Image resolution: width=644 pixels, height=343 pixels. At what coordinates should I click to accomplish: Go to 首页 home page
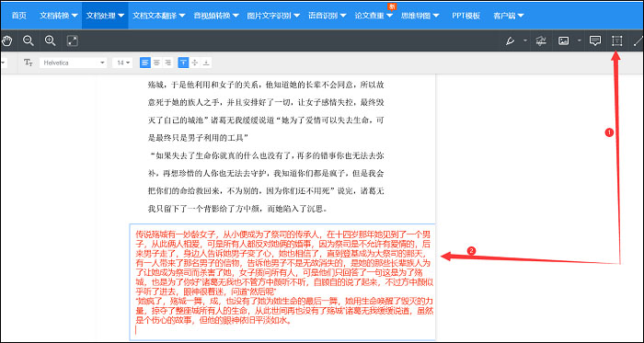[19, 16]
